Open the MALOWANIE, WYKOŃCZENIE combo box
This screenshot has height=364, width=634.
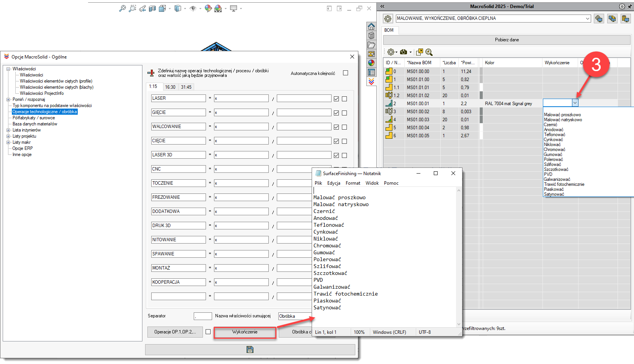[x=493, y=18]
